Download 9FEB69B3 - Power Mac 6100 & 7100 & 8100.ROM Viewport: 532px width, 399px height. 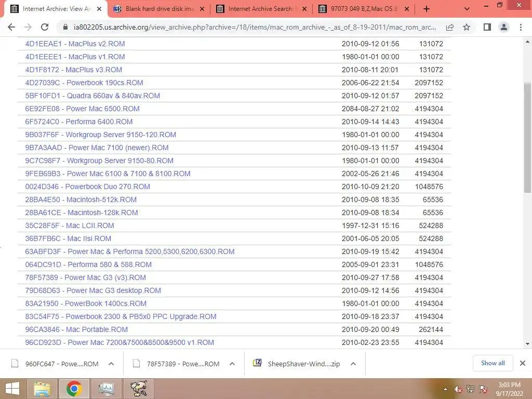point(108,174)
